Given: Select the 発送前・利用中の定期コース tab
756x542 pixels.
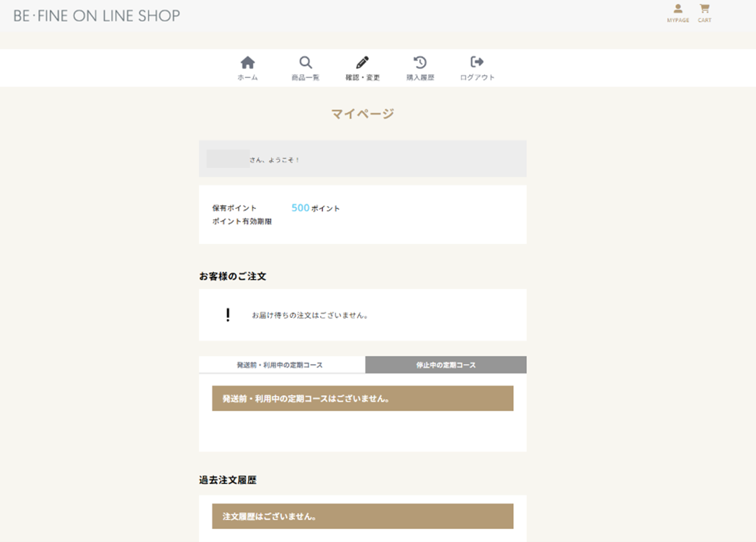Looking at the screenshot, I should pos(282,365).
